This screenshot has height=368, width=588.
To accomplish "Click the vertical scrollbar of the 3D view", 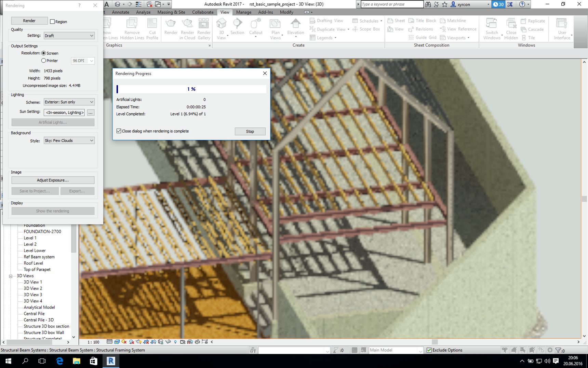I will [x=584, y=199].
